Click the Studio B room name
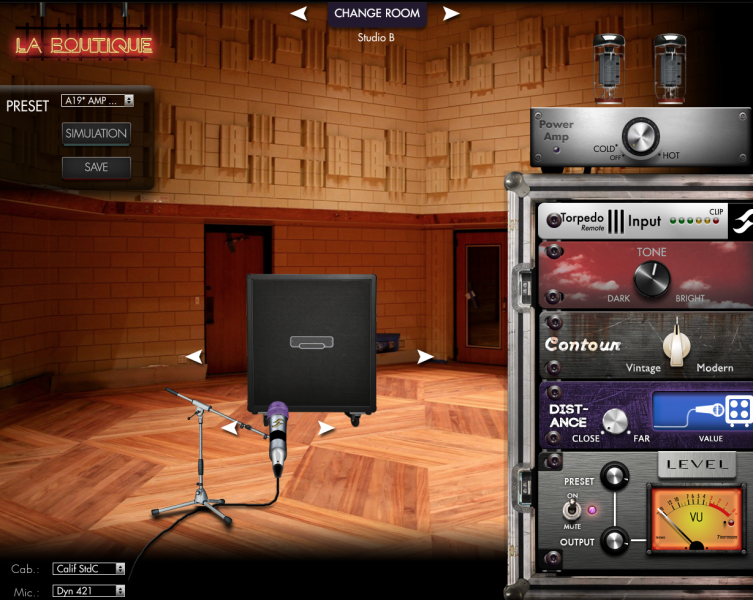Viewport: 753px width, 600px height. 376,37
